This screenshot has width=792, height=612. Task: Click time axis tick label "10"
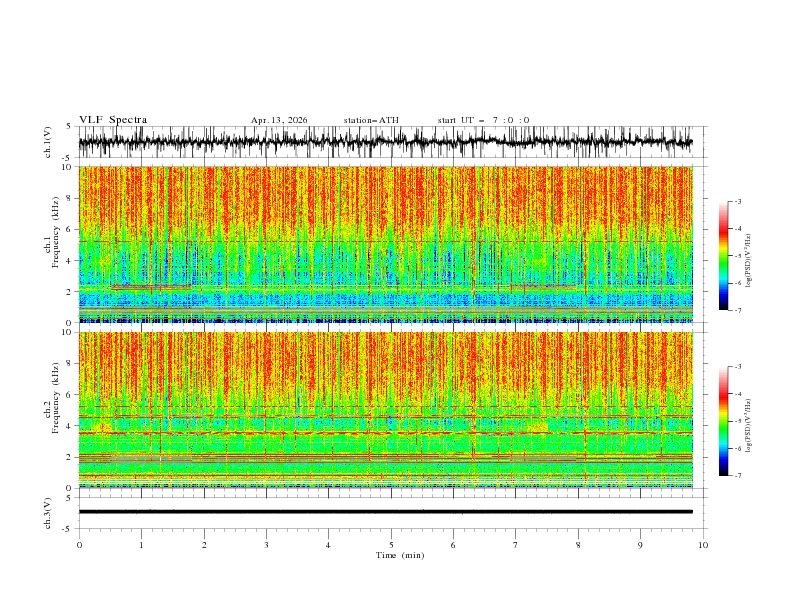pos(703,545)
